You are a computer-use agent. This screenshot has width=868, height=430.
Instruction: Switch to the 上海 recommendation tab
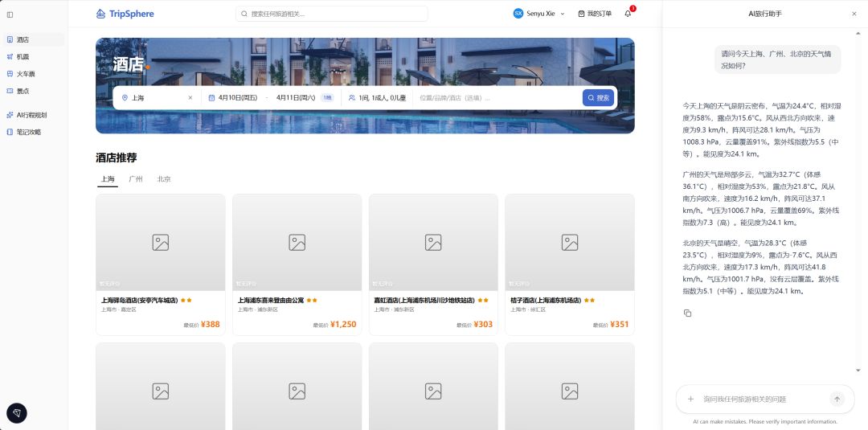coord(108,179)
